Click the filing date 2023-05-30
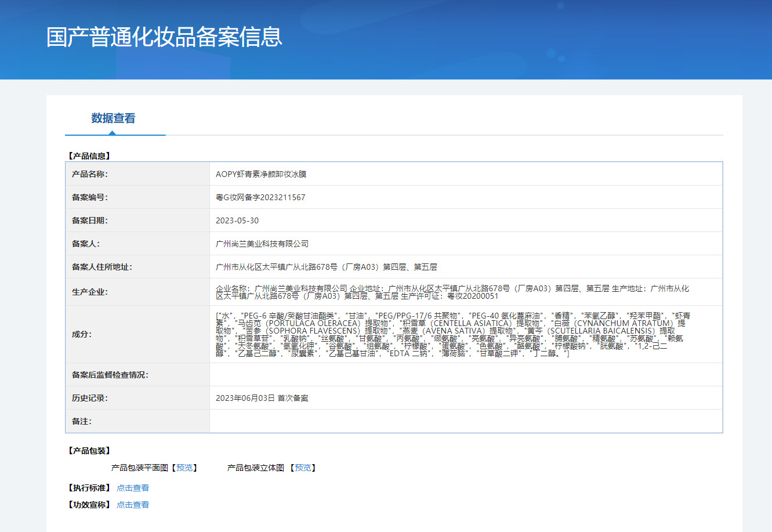The width and height of the screenshot is (772, 532). [237, 220]
